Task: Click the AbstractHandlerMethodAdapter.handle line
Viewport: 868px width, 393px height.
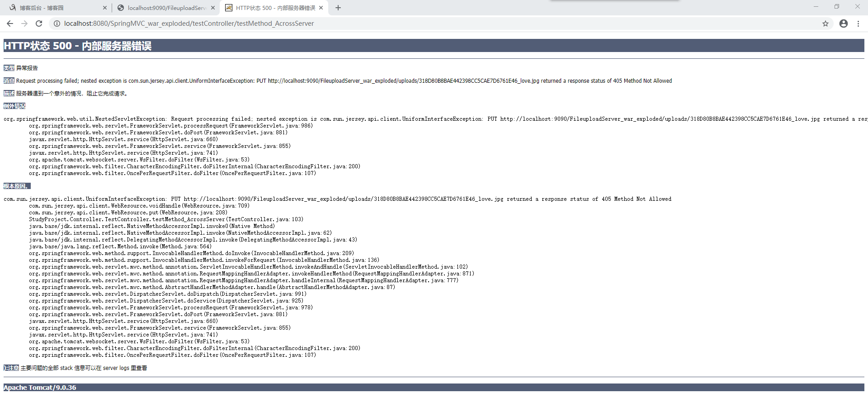Action: [212, 287]
